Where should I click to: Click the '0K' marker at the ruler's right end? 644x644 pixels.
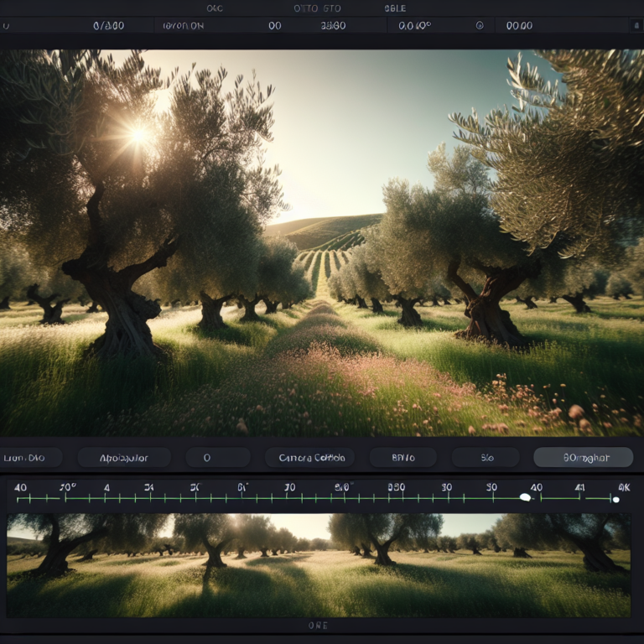(x=624, y=487)
